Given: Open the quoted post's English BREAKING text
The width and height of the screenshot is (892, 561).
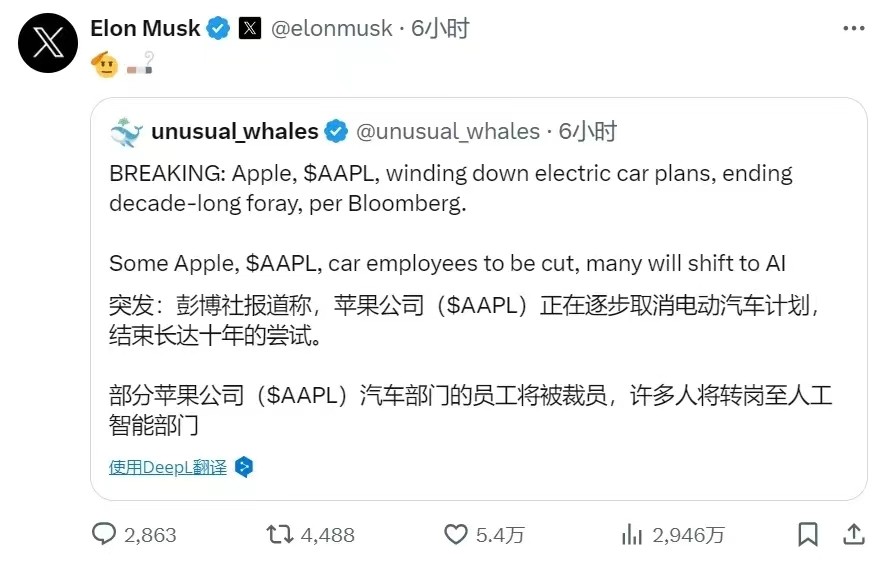Looking at the screenshot, I should click(450, 188).
